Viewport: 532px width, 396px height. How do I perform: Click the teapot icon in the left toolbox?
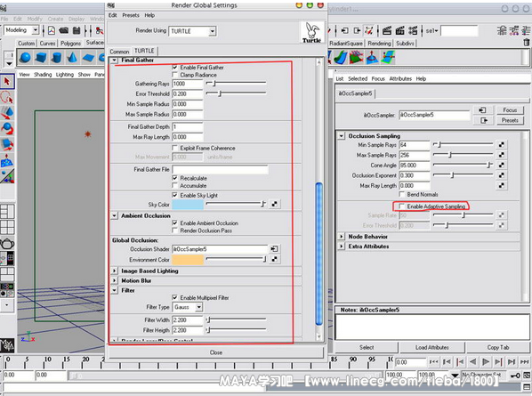[x=7, y=243]
